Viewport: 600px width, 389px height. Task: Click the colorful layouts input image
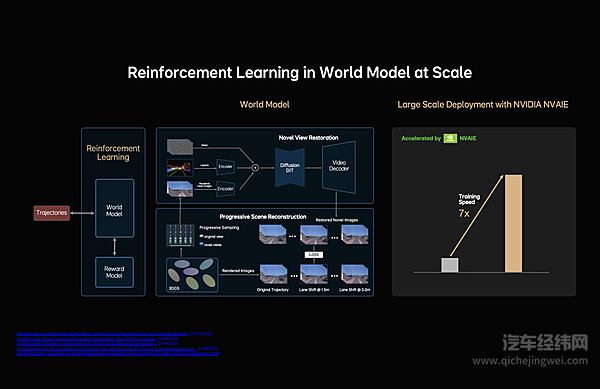180,168
